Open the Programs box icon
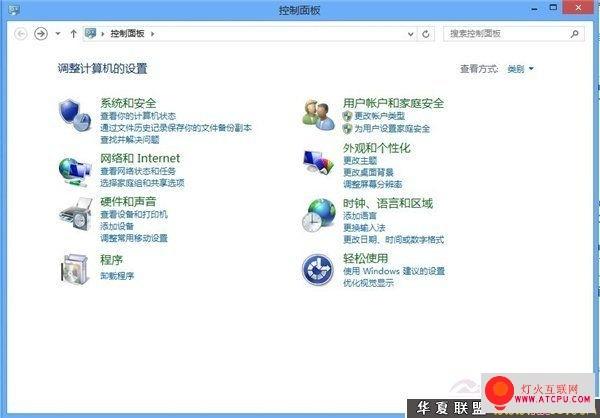This screenshot has width=600, height=418. coord(75,269)
